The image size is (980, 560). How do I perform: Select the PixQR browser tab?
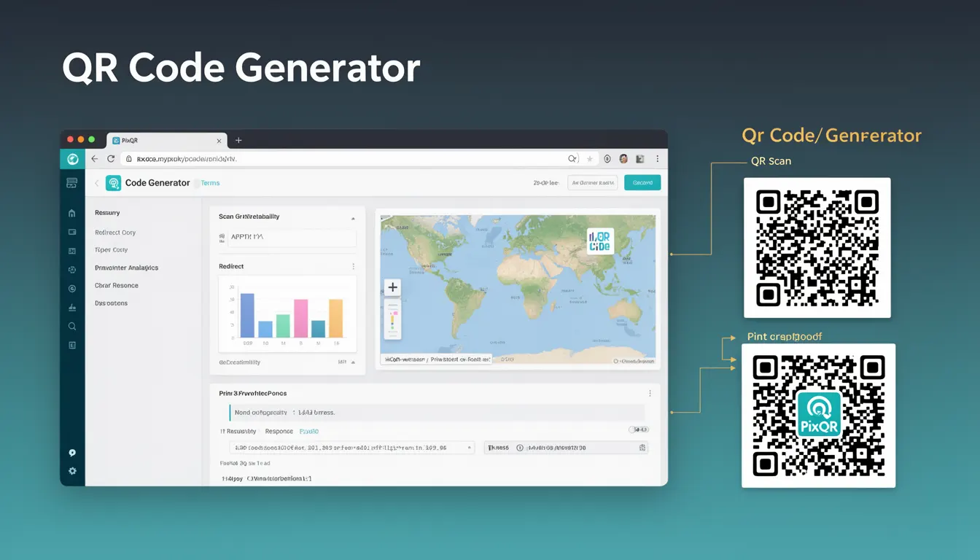point(166,140)
